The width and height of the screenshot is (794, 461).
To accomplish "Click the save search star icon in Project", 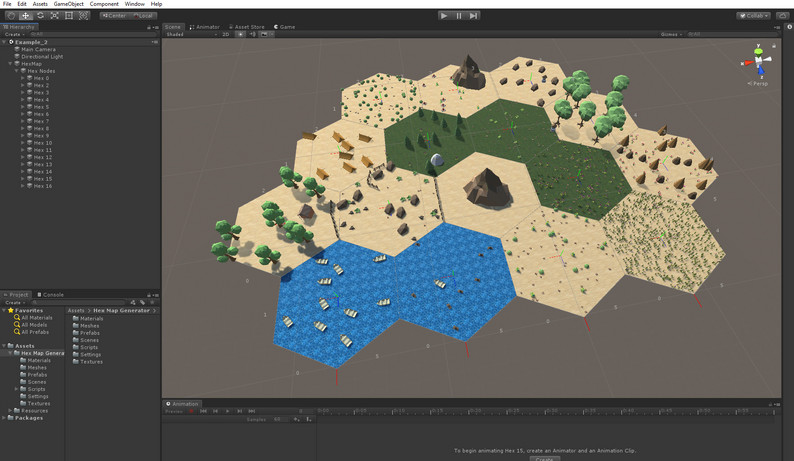I will pyautogui.click(x=151, y=302).
